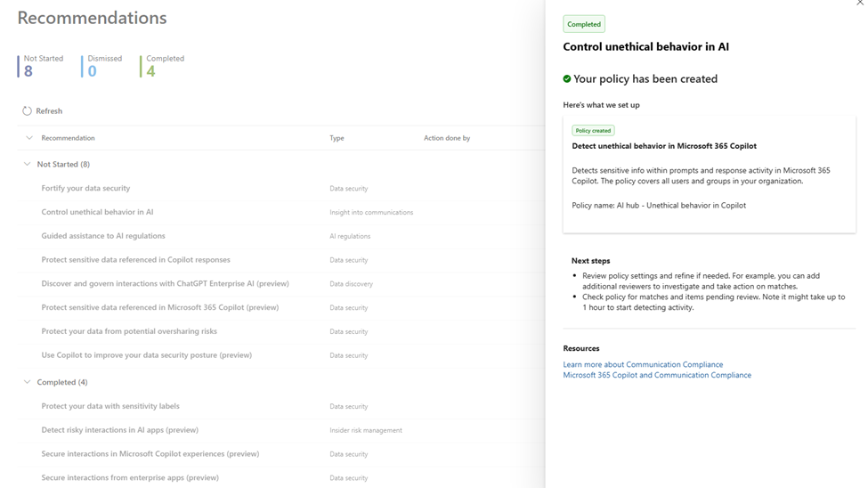The image size is (868, 488).
Task: Click the green checkmark success icon
Action: click(567, 79)
